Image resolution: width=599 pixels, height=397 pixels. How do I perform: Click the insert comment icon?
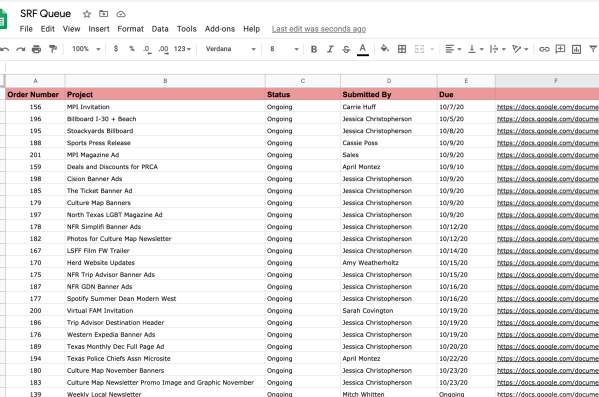(x=560, y=49)
